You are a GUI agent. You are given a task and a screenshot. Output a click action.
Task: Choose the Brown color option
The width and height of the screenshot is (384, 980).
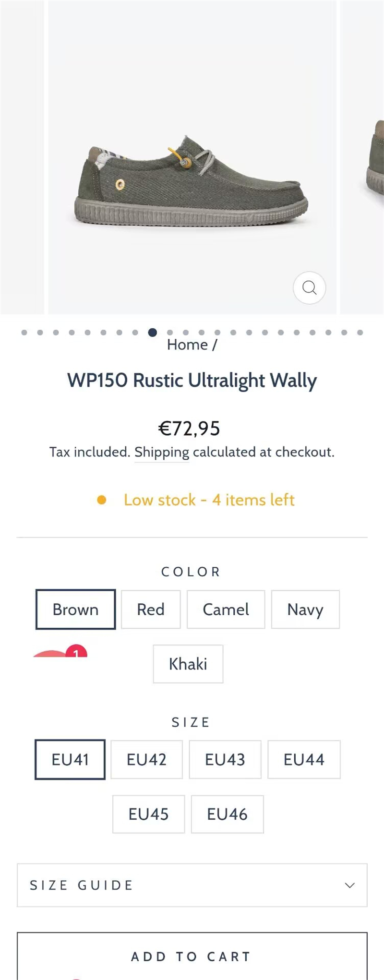75,610
